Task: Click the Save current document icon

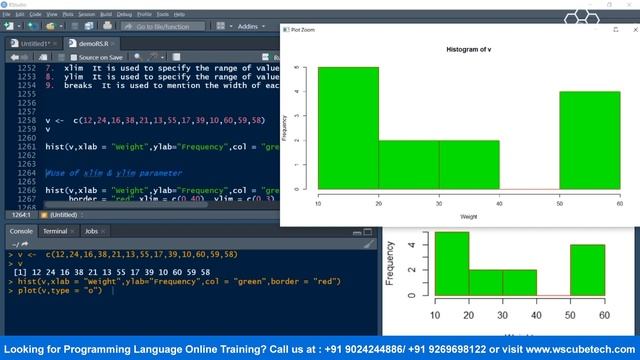Action: [75, 26]
